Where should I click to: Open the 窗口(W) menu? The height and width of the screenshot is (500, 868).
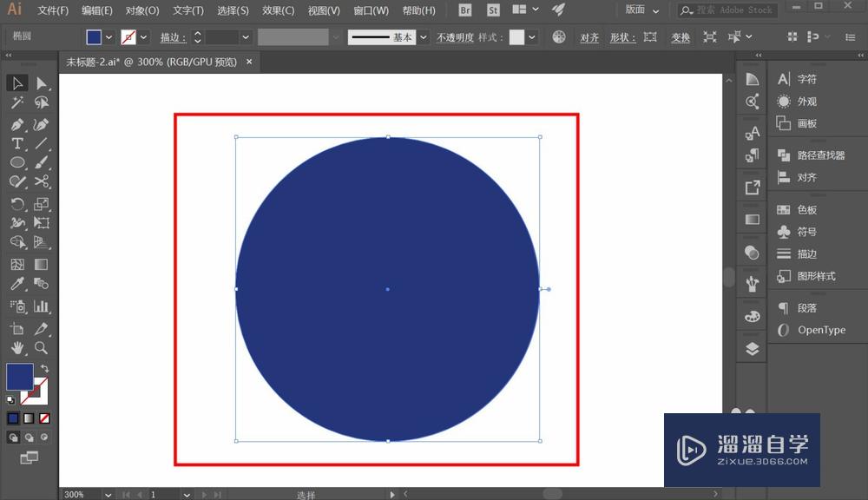(371, 10)
